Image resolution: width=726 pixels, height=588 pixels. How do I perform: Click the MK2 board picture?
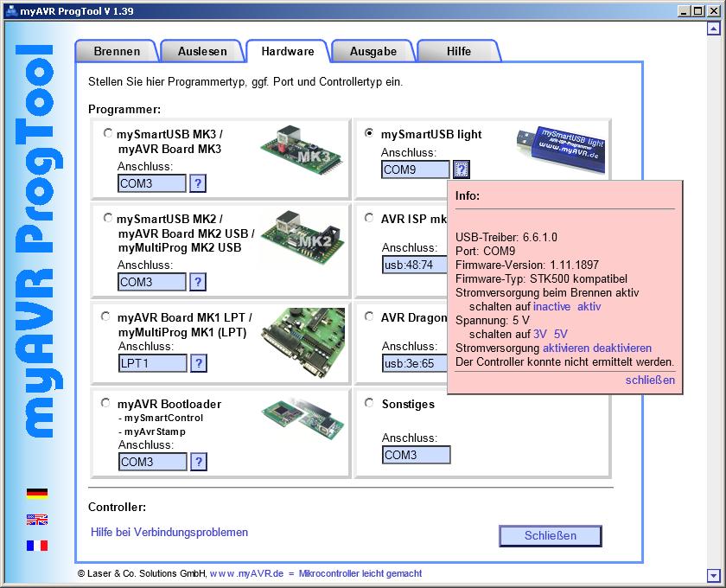(x=302, y=238)
